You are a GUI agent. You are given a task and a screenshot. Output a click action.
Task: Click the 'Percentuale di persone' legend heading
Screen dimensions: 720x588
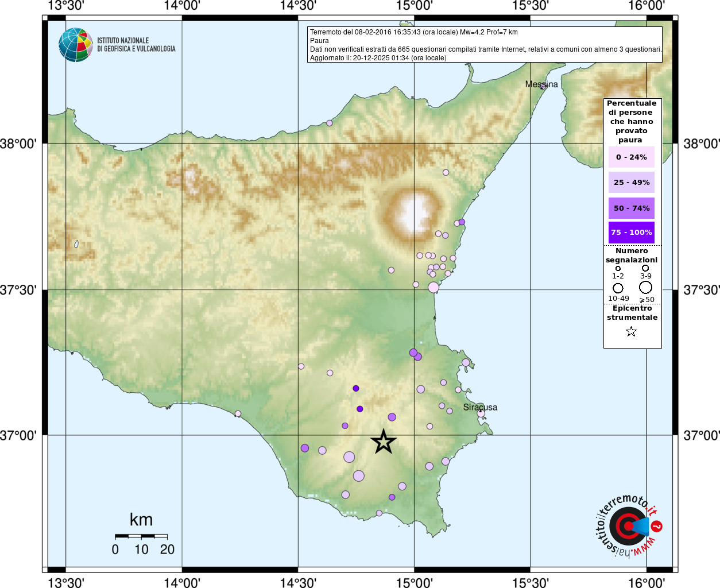pyautogui.click(x=632, y=122)
